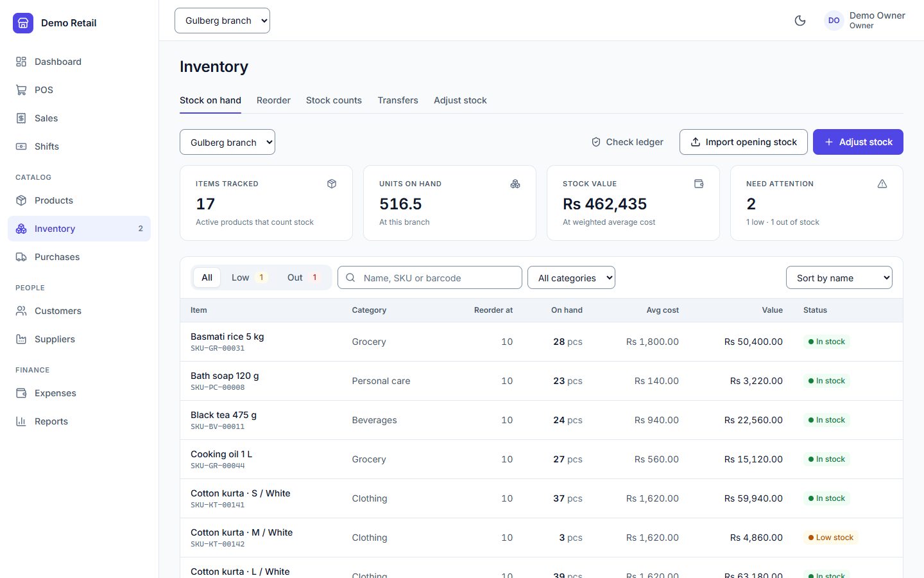Open the Stock counts tab
The image size is (924, 578).
[334, 100]
